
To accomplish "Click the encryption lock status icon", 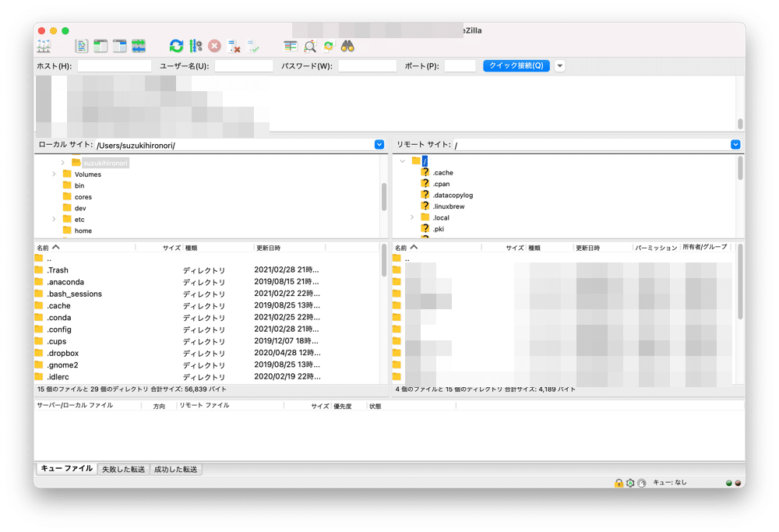I will click(619, 483).
